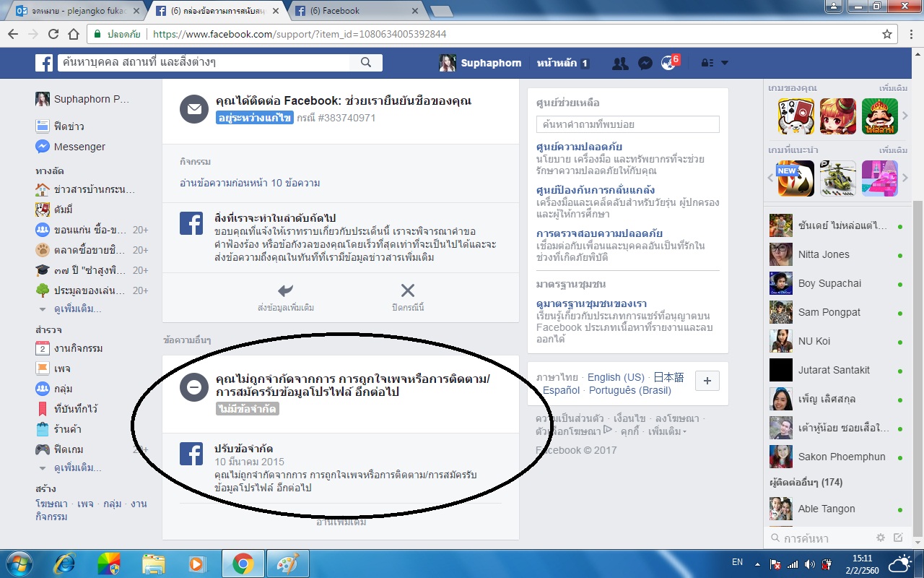Image resolution: width=924 pixels, height=578 pixels.
Task: Open ดูมาตรฐานชุมชนของเรา link
Action: click(x=592, y=303)
